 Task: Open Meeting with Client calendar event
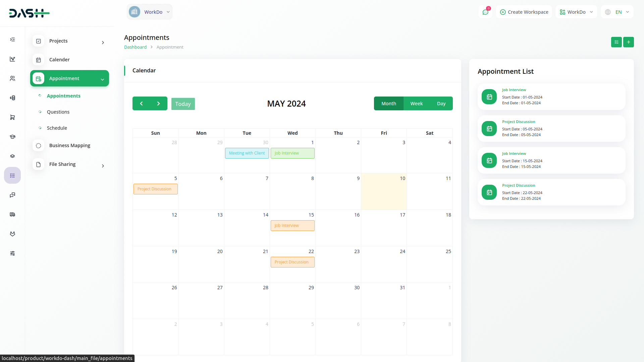247,153
